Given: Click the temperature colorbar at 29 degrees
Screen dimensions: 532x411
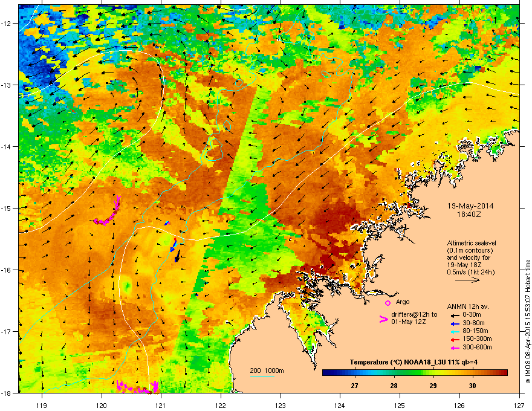Looking at the screenshot, I should tap(433, 373).
